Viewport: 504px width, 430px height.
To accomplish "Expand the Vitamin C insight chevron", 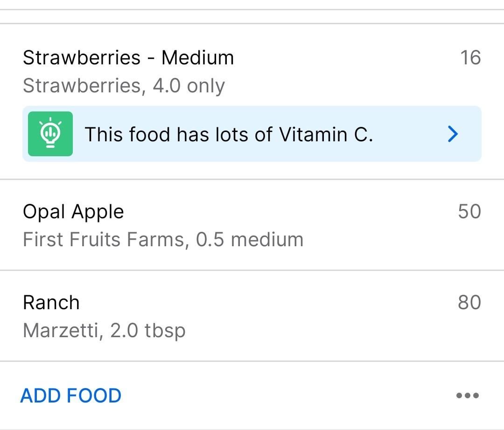I will (453, 134).
